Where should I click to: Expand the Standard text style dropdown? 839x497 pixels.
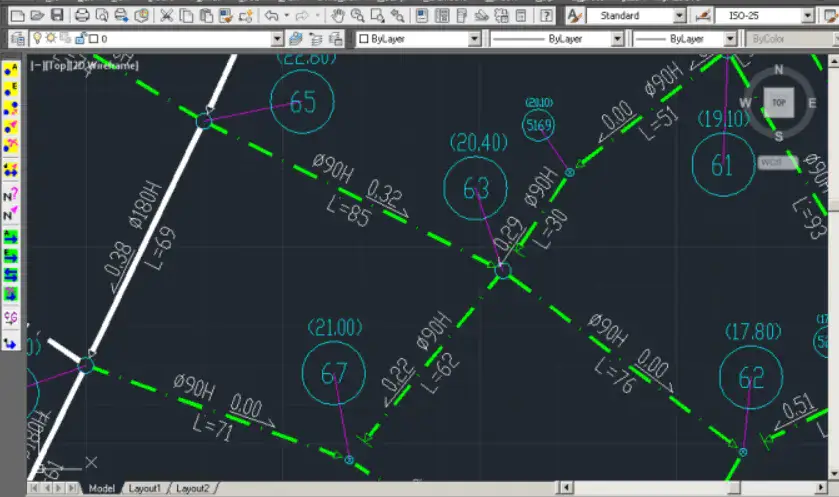(680, 16)
